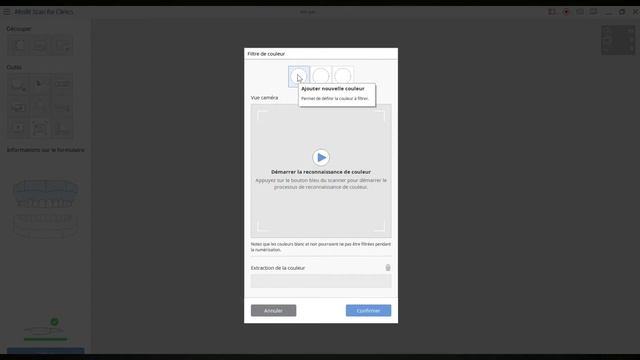Confirm the color filter with Confirmer
640x360 pixels.
(x=368, y=311)
